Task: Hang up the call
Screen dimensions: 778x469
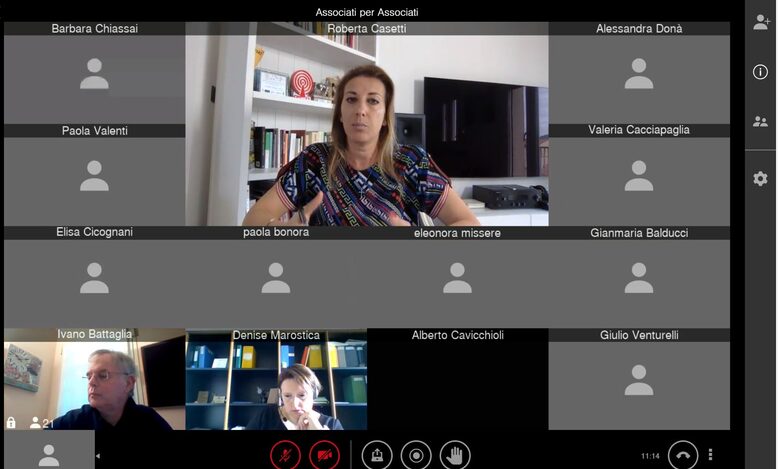Action: click(x=683, y=455)
